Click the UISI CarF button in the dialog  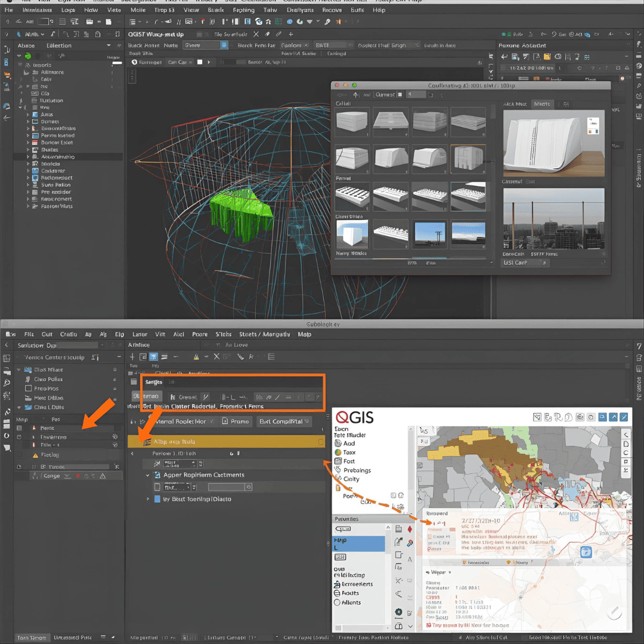pyautogui.click(x=525, y=262)
